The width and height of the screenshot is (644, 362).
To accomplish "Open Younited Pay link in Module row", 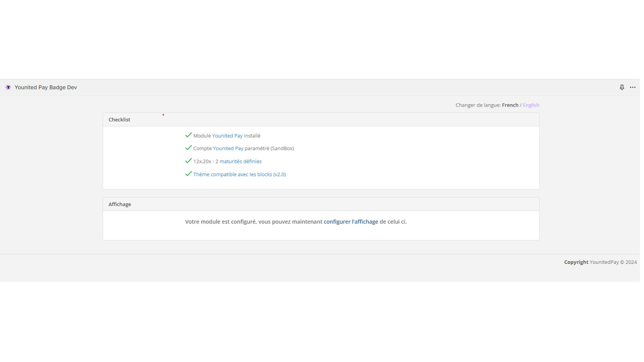I will pos(227,136).
